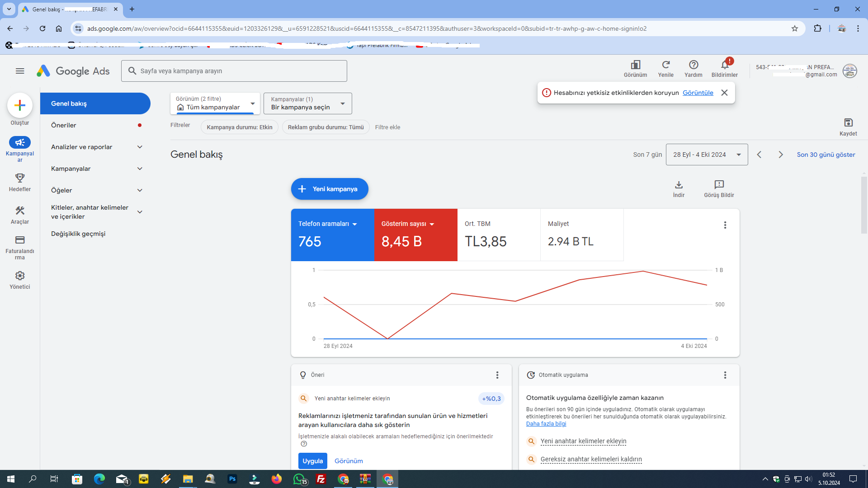This screenshot has width=868, height=488.
Task: Click the Uygula button
Action: 312,461
